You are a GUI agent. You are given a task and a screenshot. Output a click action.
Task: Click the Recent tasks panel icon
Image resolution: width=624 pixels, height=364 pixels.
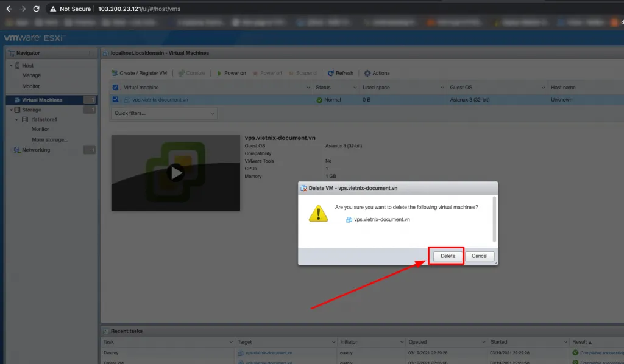(105, 331)
